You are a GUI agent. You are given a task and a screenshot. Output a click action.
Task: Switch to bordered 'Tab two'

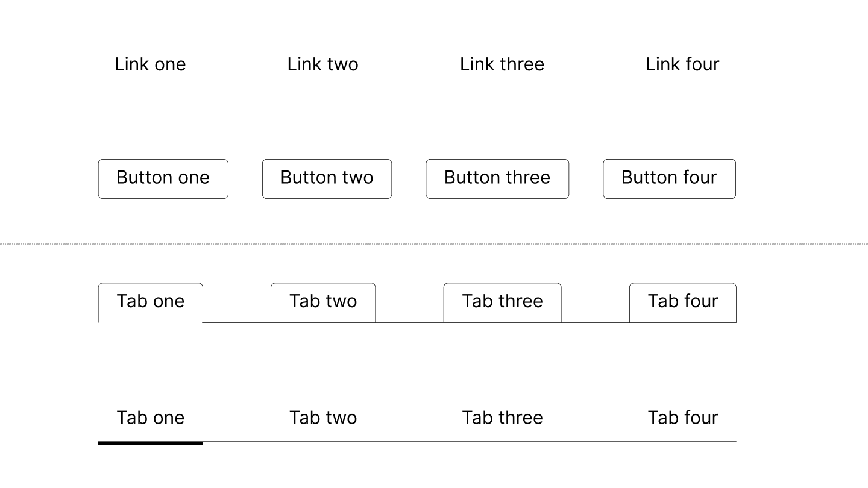coord(322,302)
